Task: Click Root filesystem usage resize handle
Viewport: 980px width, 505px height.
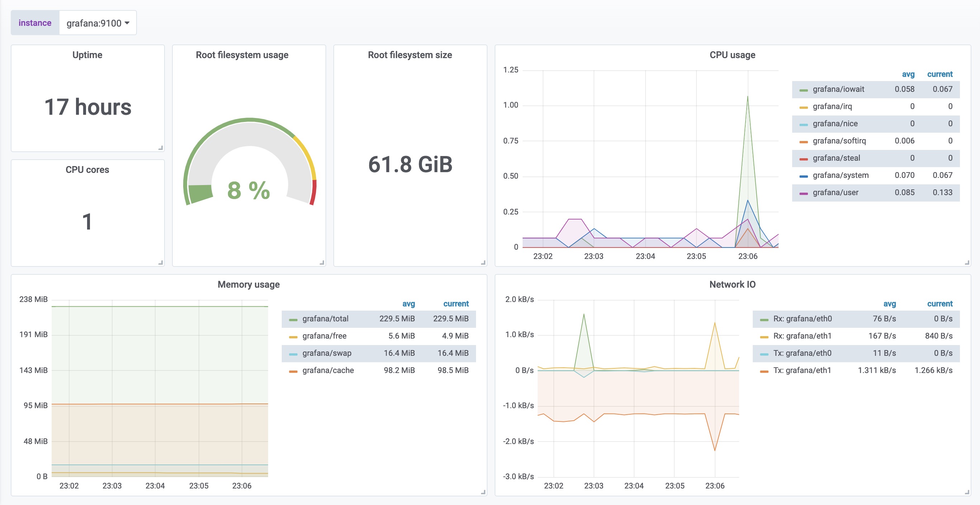Action: (322, 263)
